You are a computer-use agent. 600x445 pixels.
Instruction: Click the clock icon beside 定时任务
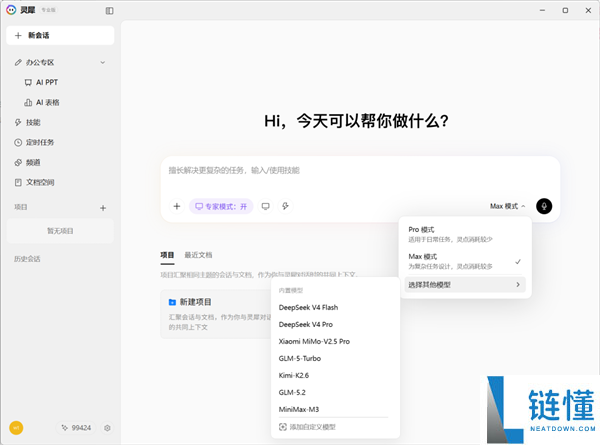(x=18, y=142)
